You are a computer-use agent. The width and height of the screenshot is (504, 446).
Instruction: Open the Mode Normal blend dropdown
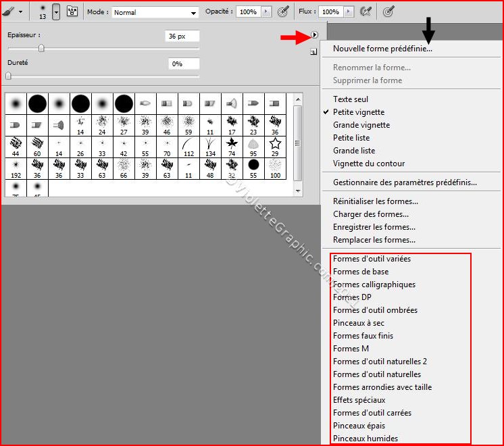click(155, 12)
